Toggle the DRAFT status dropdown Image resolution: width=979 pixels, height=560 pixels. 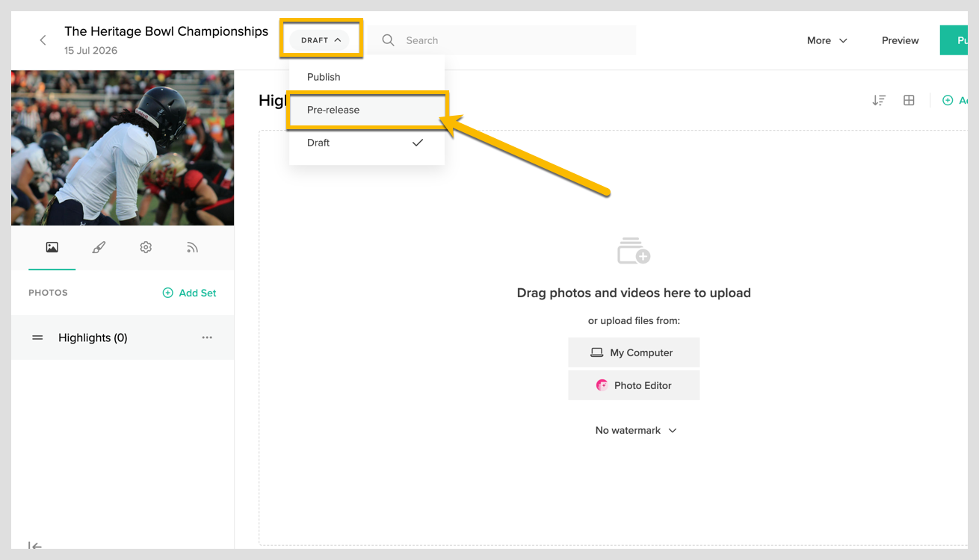coord(321,40)
